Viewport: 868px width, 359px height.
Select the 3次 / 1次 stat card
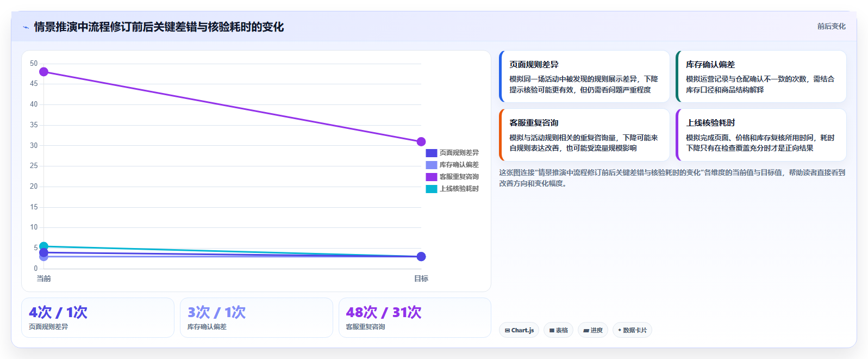(x=257, y=318)
